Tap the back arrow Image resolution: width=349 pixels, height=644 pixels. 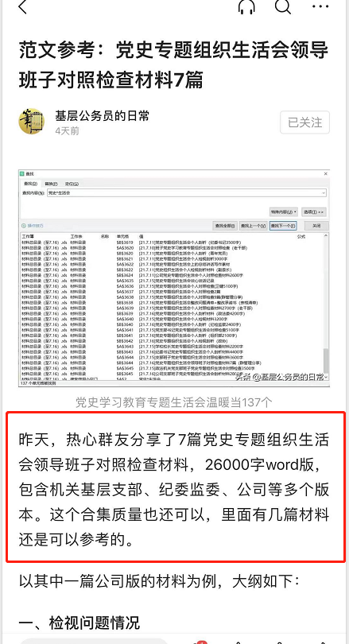22,6
